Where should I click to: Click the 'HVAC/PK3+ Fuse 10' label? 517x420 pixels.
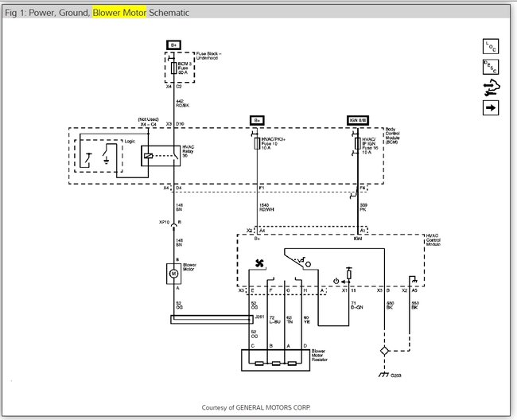point(274,143)
